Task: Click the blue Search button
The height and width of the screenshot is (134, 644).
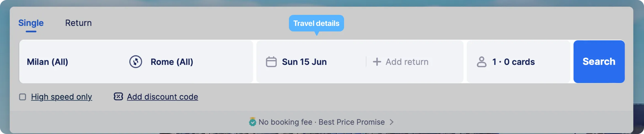Action: click(599, 62)
